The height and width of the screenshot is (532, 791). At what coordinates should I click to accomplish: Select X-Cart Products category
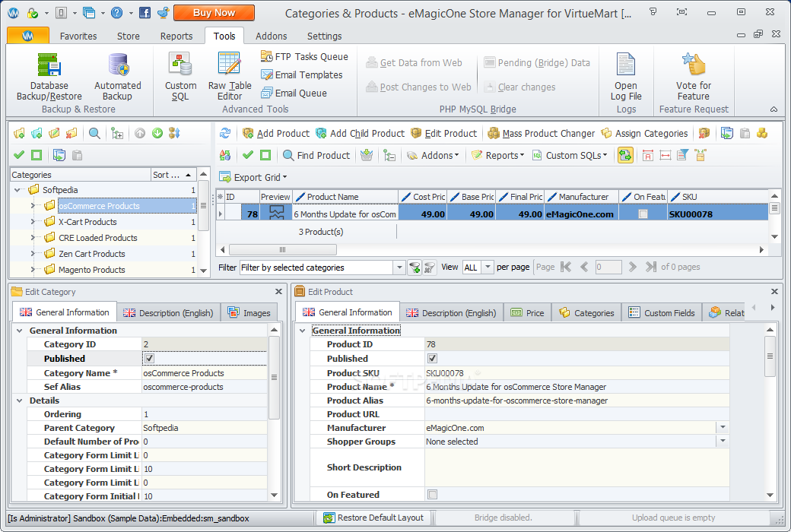point(87,222)
